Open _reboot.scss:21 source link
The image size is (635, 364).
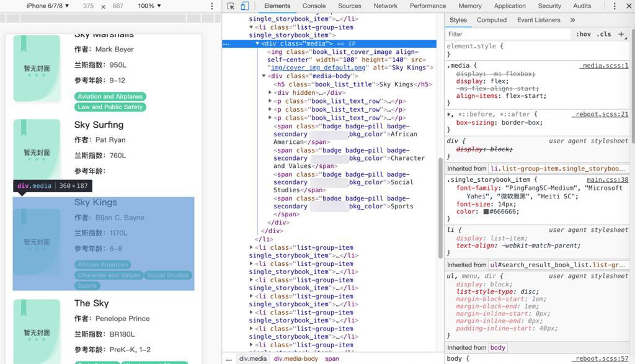tap(600, 114)
